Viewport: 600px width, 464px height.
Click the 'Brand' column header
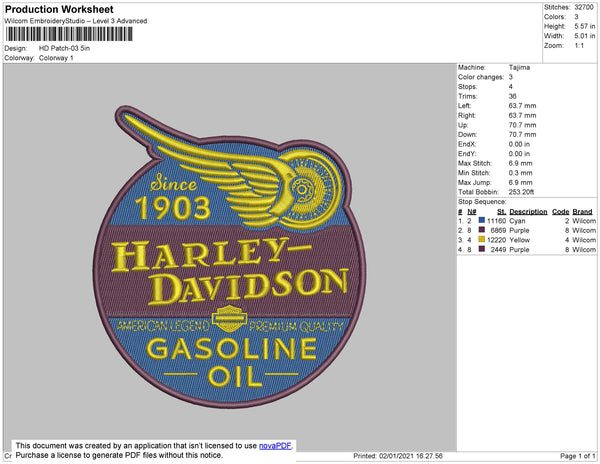pyautogui.click(x=582, y=212)
